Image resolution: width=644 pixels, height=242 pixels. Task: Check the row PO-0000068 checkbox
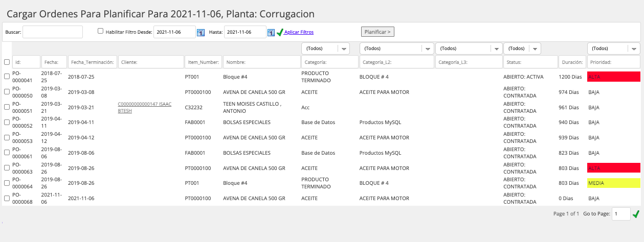click(x=7, y=198)
